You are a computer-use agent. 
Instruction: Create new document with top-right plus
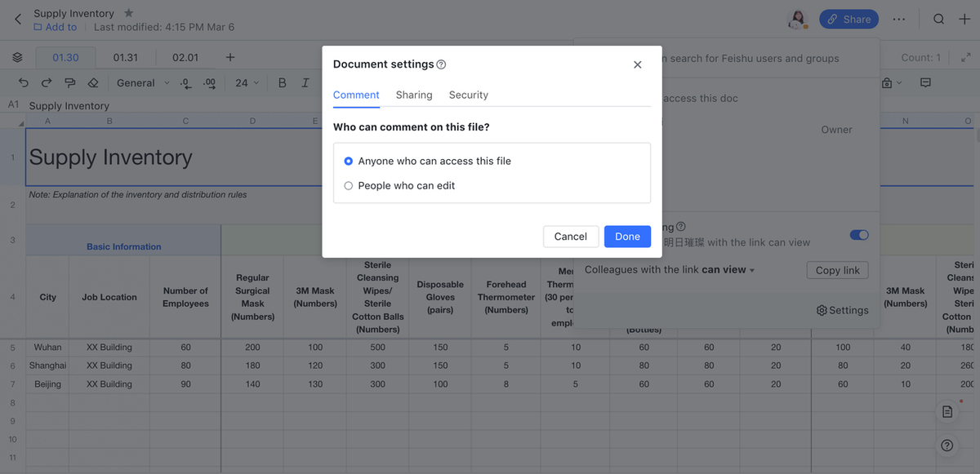point(964,19)
